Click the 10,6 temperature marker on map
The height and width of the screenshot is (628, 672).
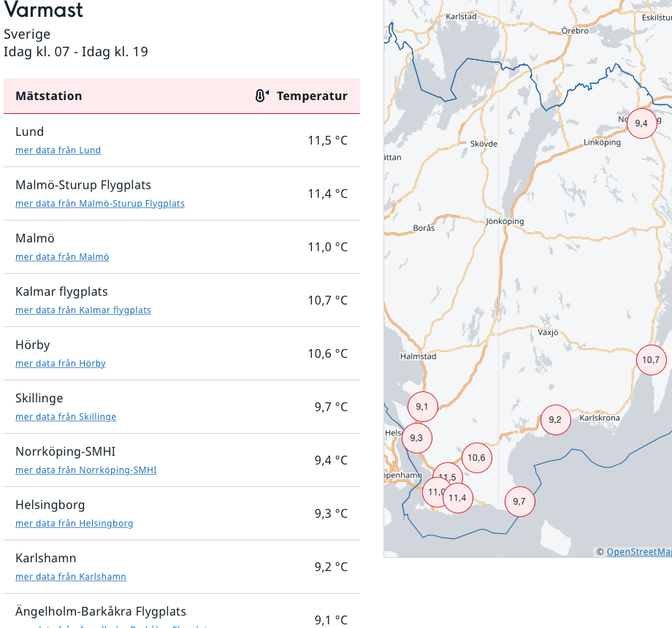[x=476, y=458]
